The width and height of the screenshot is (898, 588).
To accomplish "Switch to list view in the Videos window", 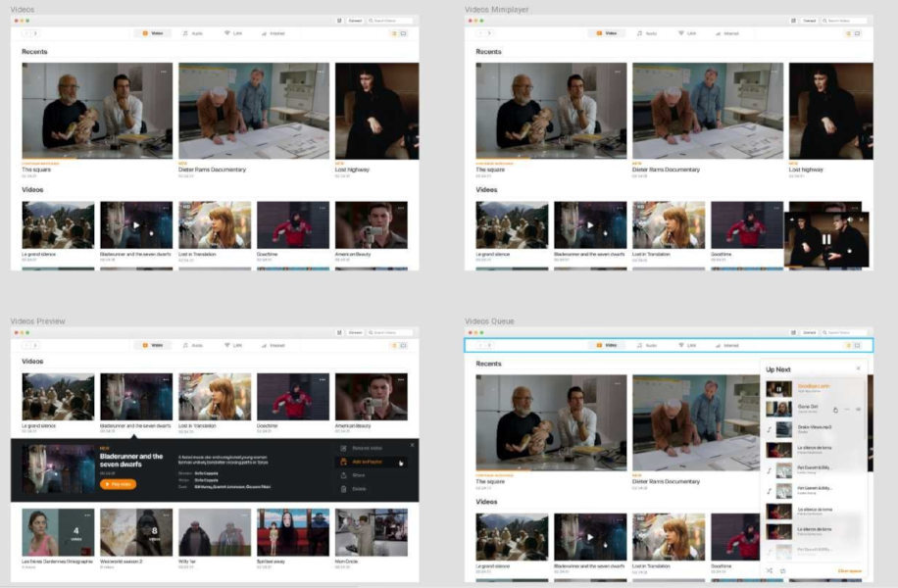I will [x=403, y=33].
